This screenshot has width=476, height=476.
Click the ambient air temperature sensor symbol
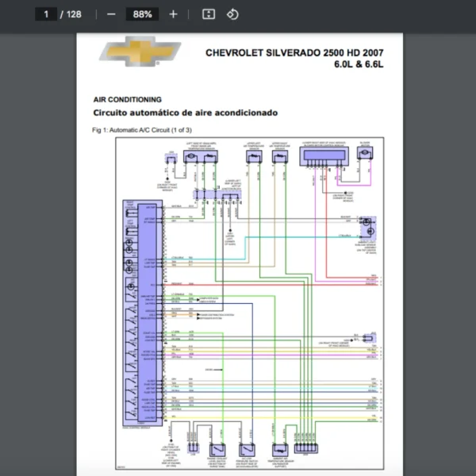[279, 449]
